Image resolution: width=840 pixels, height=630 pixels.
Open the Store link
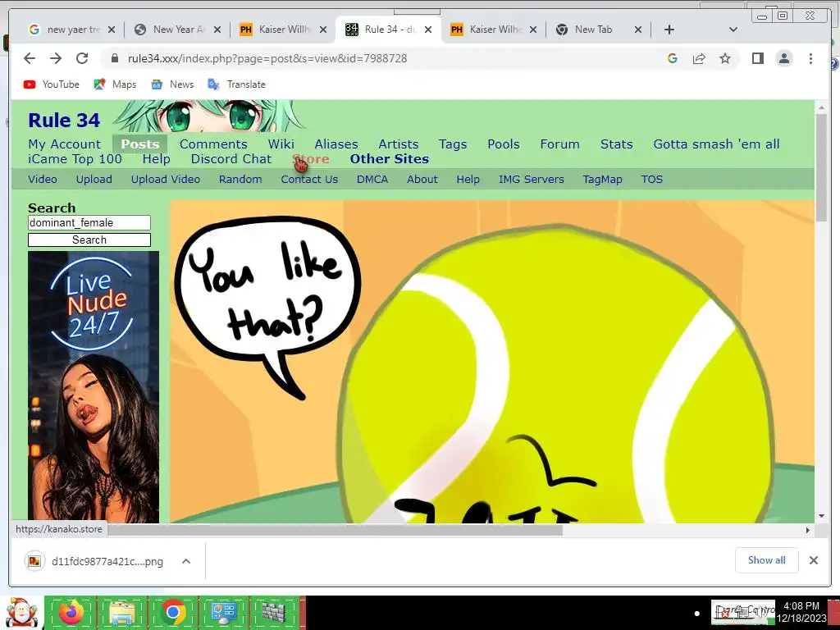(311, 159)
